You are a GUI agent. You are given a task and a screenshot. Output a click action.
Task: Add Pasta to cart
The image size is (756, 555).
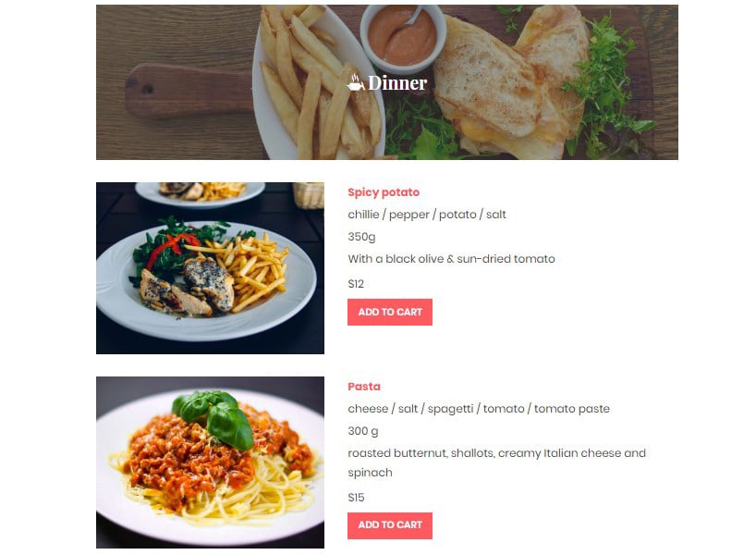pyautogui.click(x=390, y=525)
